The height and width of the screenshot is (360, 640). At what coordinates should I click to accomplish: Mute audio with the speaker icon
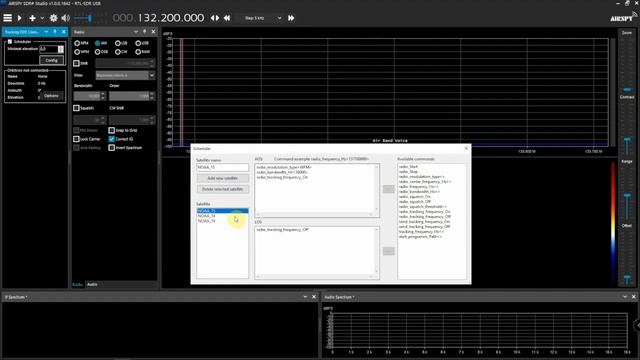tap(65, 18)
